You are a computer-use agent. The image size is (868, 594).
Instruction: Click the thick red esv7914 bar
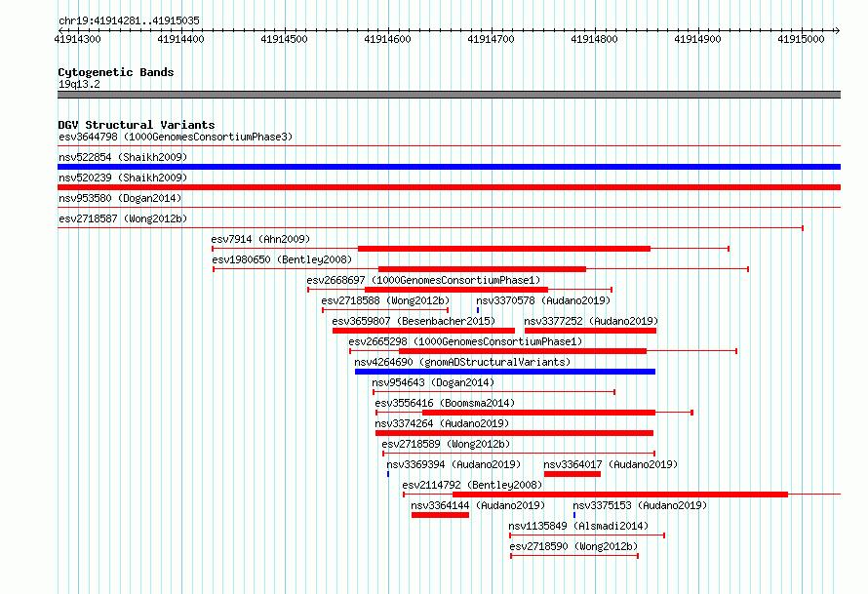pyautogui.click(x=504, y=249)
